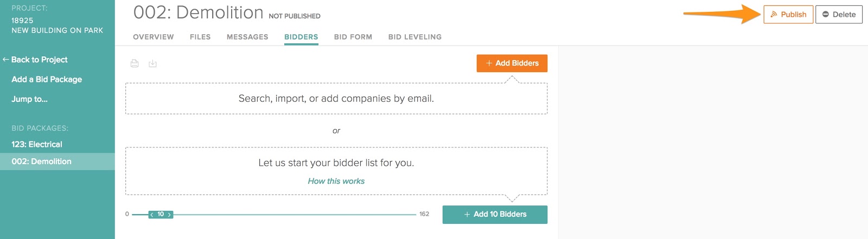Click the download bidder list icon
Screen dimensions: 868x239
[153, 63]
